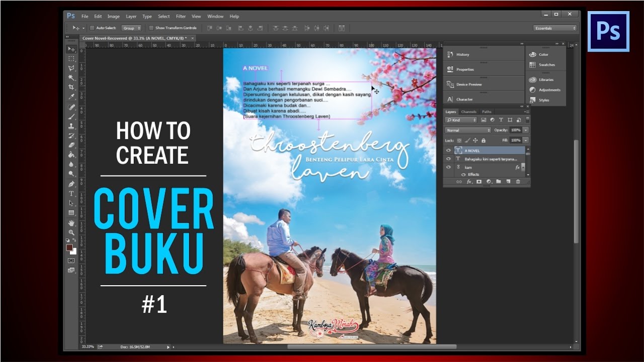Open the layer filter Kind dropdown
The height and width of the screenshot is (362, 644).
pyautogui.click(x=461, y=120)
